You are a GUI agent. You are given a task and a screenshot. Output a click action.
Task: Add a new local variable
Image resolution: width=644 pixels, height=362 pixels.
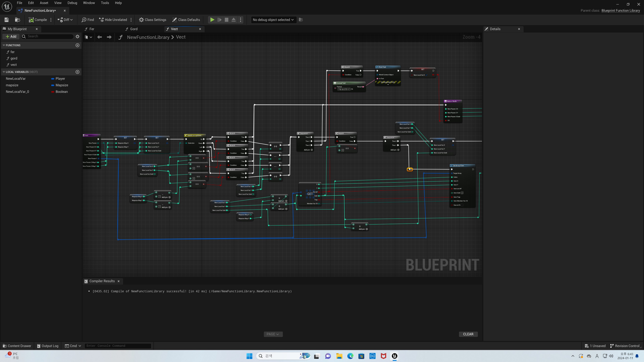77,72
